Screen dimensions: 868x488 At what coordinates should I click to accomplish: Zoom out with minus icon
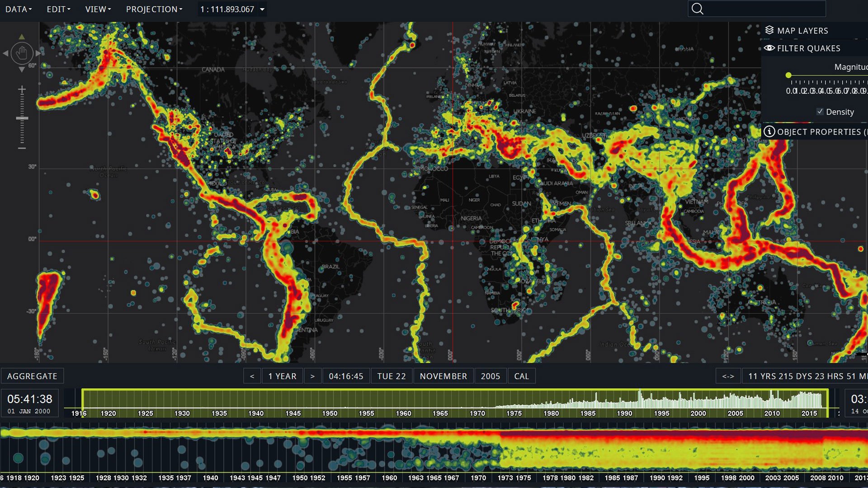coord(22,148)
